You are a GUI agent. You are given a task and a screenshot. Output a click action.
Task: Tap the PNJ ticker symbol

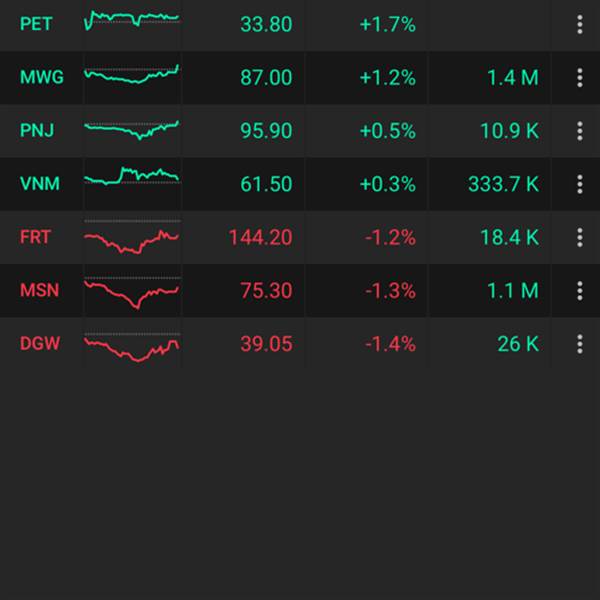pos(37,131)
